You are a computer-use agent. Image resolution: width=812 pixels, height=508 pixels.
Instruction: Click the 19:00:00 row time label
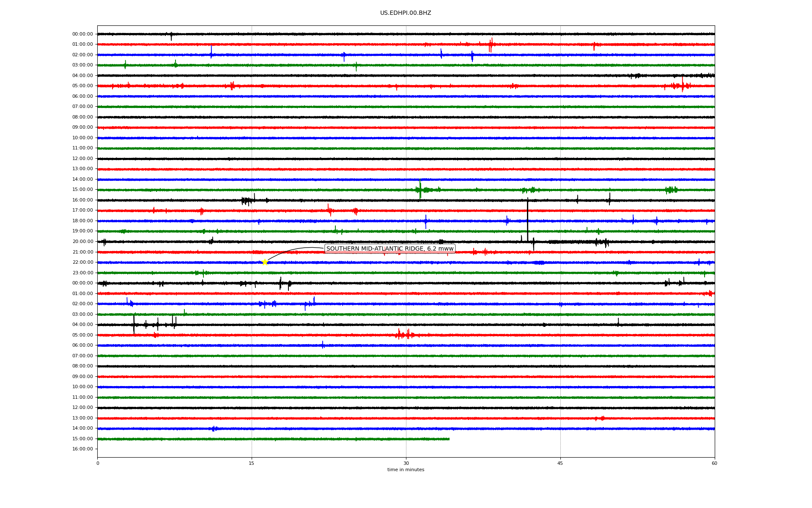(82, 231)
